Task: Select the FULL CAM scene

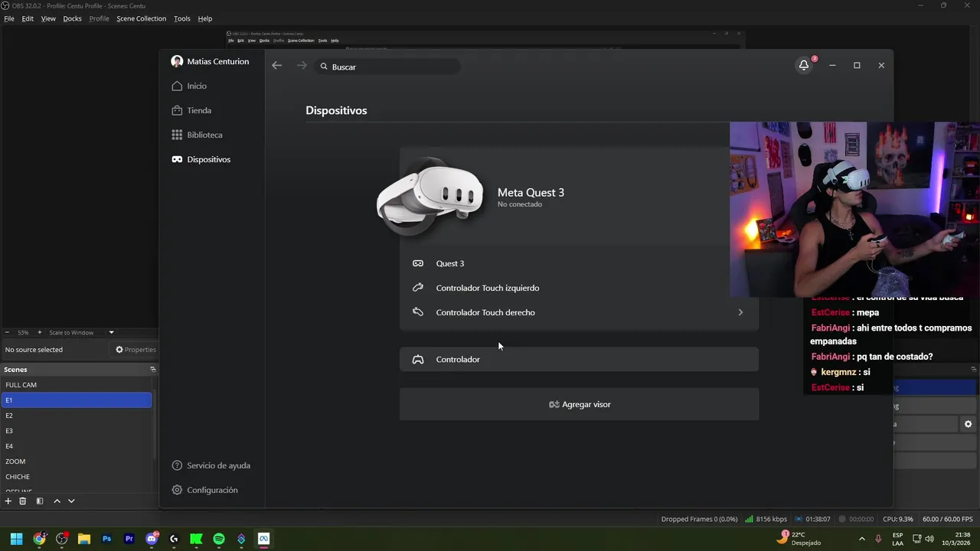Action: pos(77,385)
